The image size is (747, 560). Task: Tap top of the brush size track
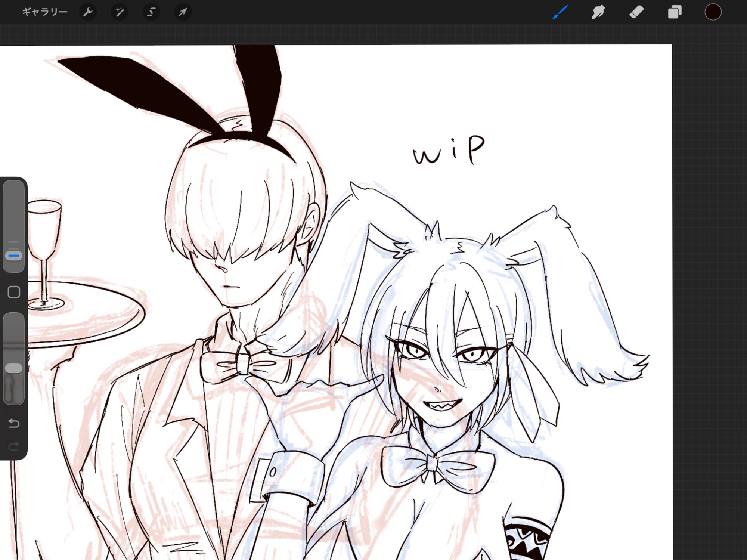click(x=14, y=191)
